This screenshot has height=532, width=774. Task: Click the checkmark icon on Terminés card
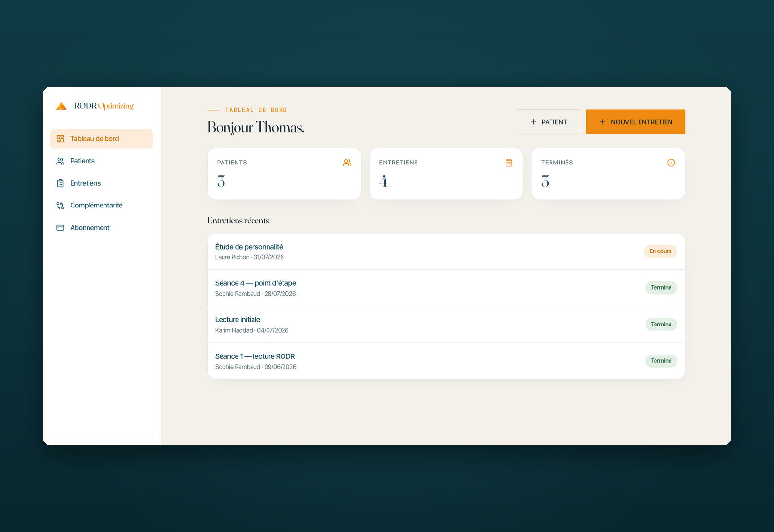[x=671, y=163]
